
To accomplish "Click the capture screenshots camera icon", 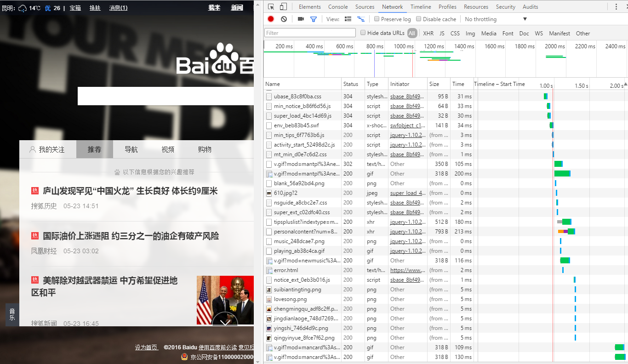I will (x=301, y=19).
